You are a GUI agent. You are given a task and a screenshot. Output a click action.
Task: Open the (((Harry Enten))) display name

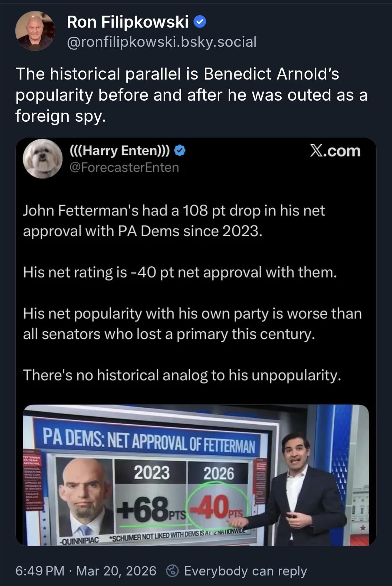[x=119, y=151]
